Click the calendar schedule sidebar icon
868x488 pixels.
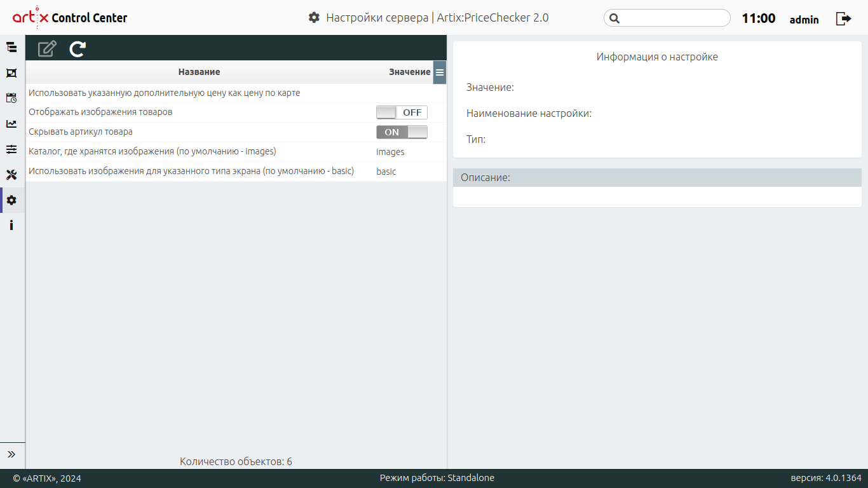[x=11, y=98]
